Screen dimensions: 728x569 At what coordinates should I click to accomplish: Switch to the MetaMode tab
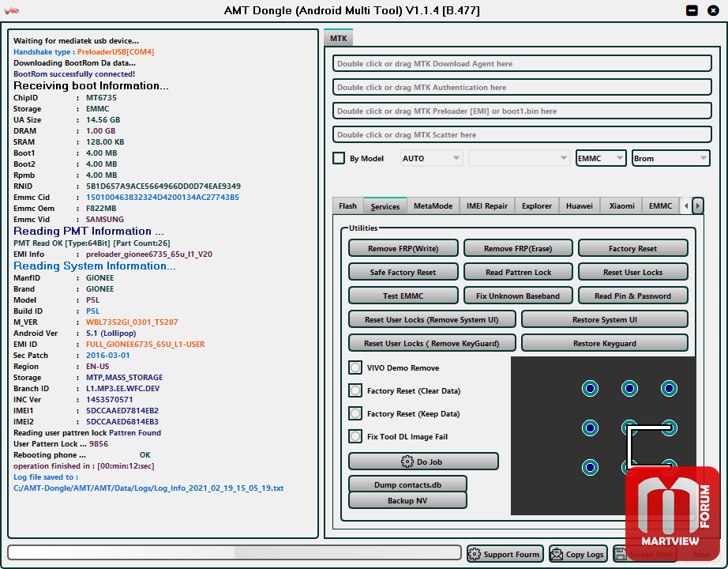click(433, 206)
